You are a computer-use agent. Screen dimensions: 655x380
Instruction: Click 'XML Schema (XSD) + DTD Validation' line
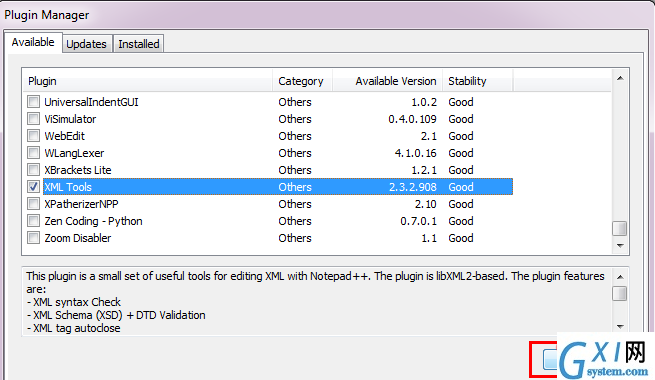click(116, 315)
